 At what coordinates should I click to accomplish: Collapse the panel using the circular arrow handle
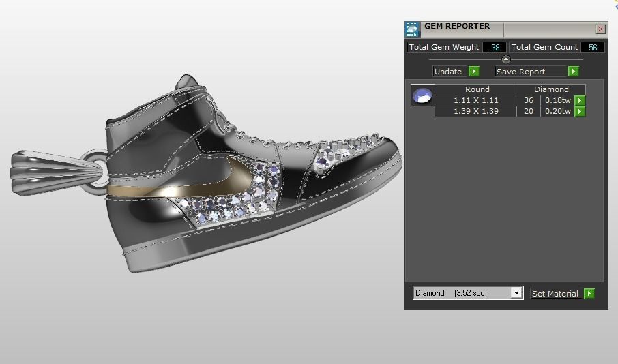click(505, 59)
